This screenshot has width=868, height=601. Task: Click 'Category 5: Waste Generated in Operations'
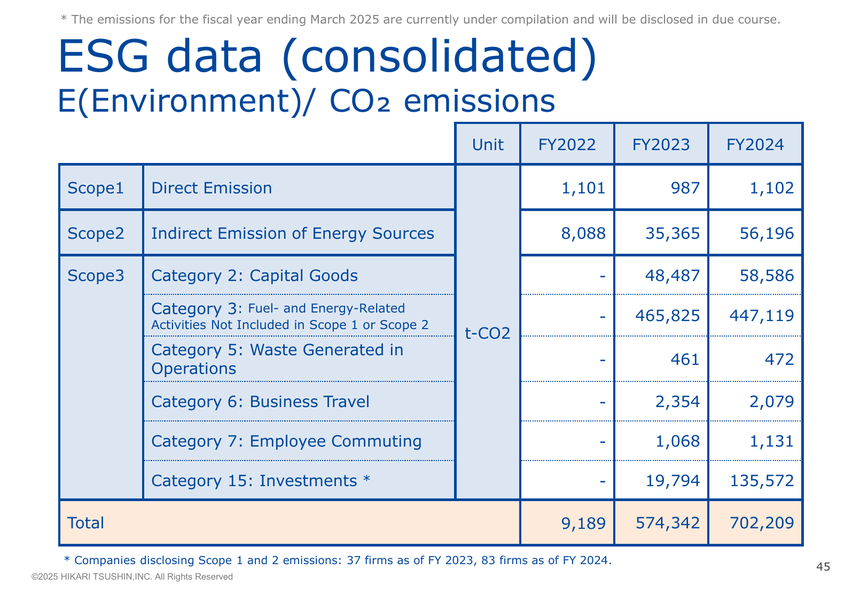[278, 359]
